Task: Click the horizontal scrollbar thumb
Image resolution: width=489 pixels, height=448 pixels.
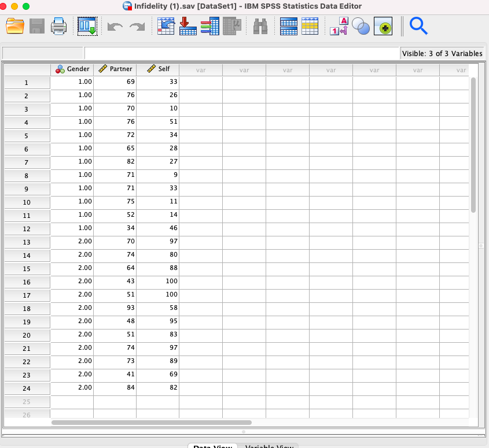Action: coord(152,423)
